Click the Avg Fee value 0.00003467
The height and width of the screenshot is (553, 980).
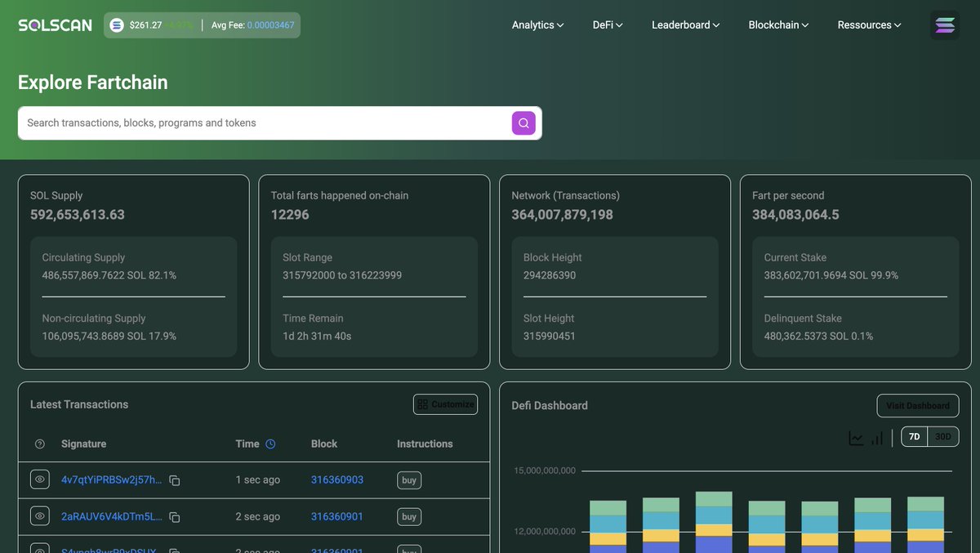271,25
